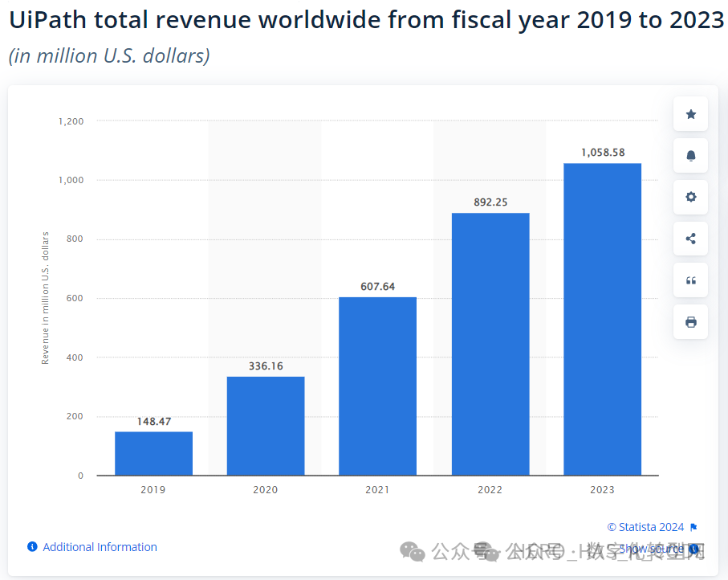The width and height of the screenshot is (728, 580).
Task: Open chart settings with the gear icon
Action: [x=690, y=197]
